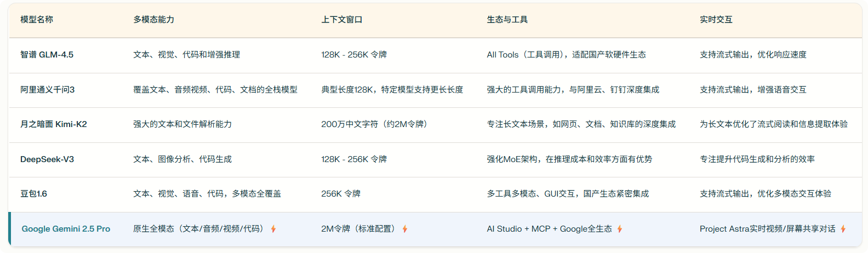Select cell 文本、视觉、语音、代码，多模态全覆盖
Screen dimensions: 868x253
(207, 194)
